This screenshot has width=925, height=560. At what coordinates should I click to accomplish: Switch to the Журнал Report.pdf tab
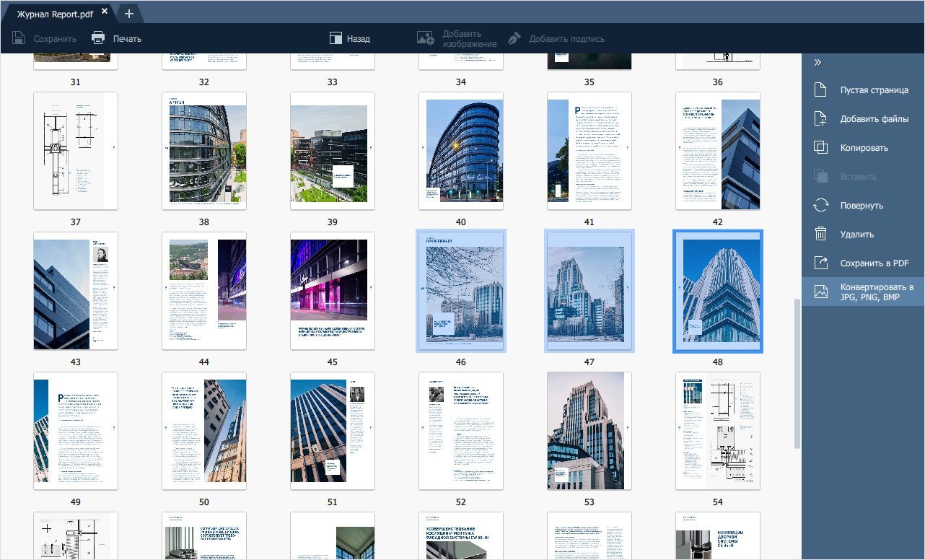click(54, 12)
